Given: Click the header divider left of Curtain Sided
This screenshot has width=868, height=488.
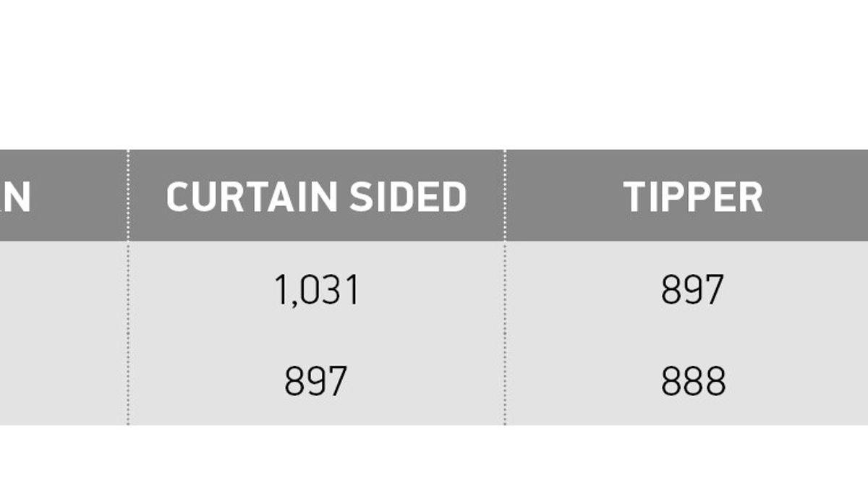Looking at the screenshot, I should 128,196.
